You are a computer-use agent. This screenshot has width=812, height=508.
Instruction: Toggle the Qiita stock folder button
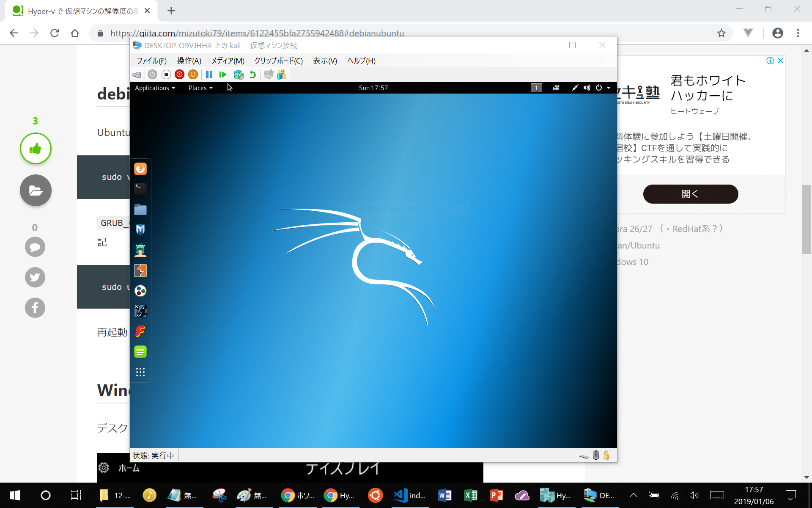[36, 190]
